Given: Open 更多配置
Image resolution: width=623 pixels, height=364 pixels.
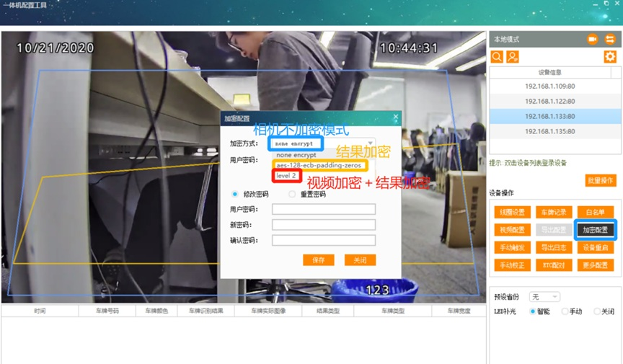Looking at the screenshot, I should [x=595, y=265].
